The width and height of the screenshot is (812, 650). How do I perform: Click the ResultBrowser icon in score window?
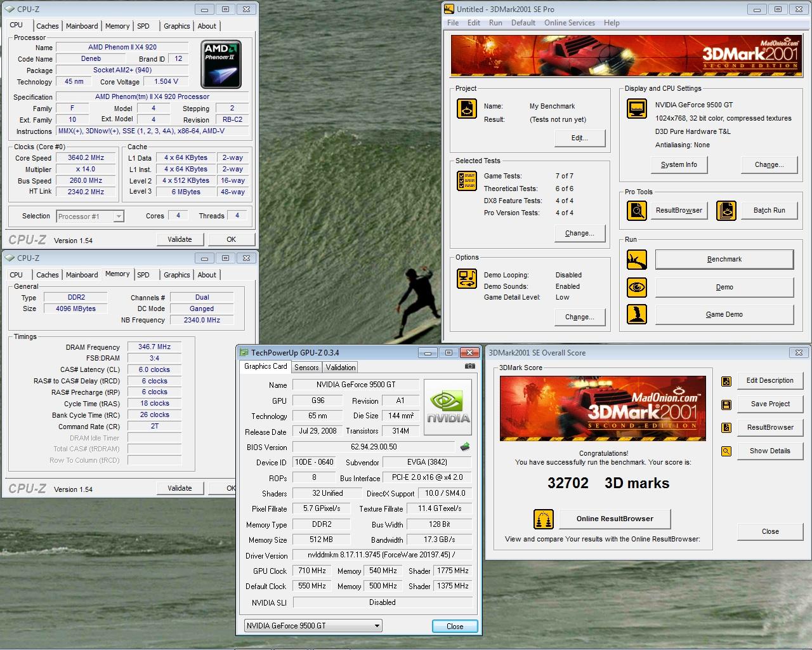[726, 428]
